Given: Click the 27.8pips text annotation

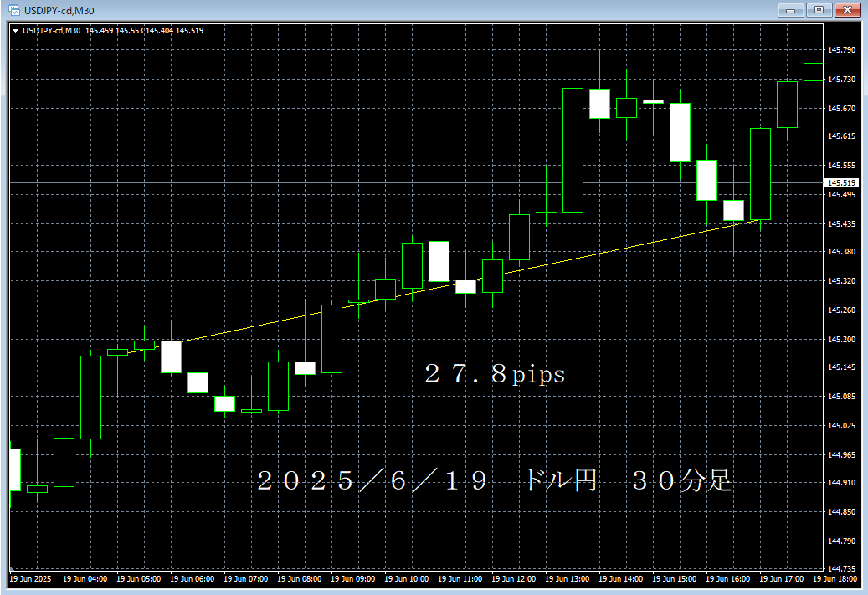Looking at the screenshot, I should [x=494, y=376].
